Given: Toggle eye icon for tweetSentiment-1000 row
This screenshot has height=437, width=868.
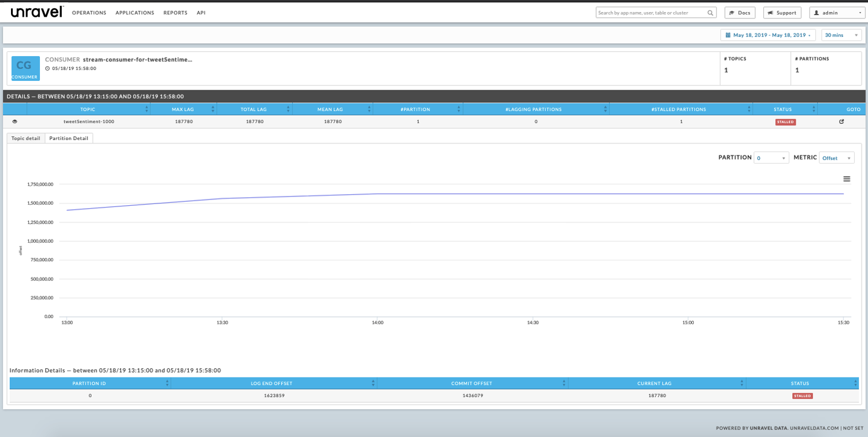Looking at the screenshot, I should [x=15, y=122].
